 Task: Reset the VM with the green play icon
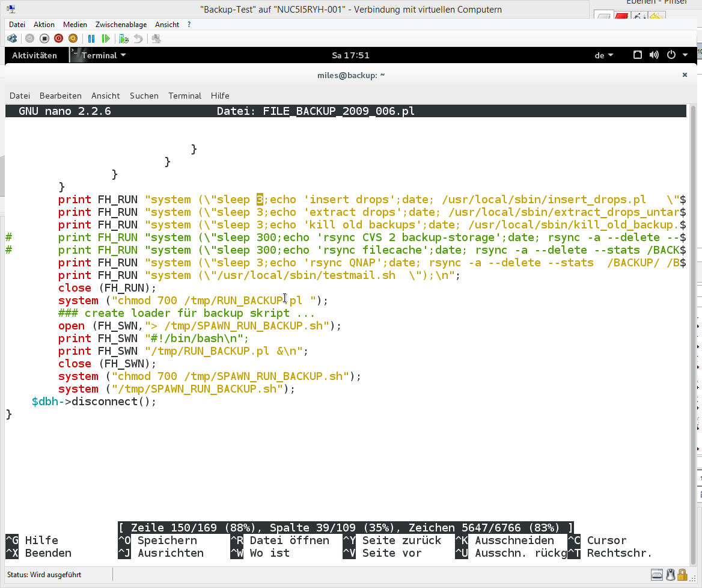pyautogui.click(x=106, y=39)
